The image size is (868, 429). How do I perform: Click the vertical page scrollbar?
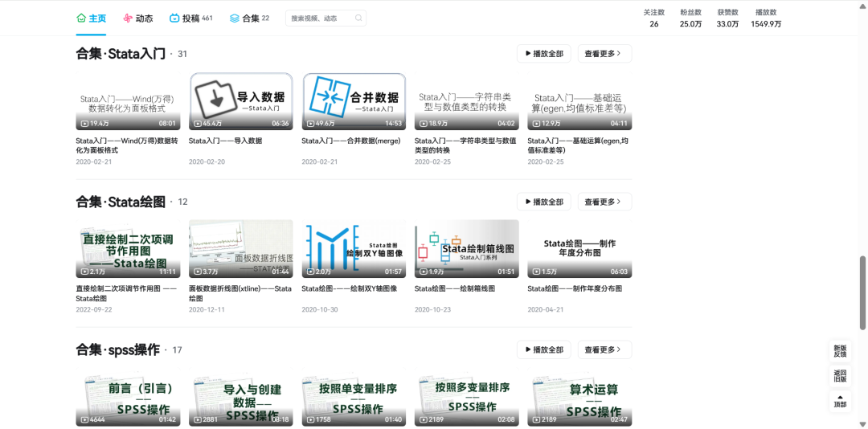(x=863, y=293)
